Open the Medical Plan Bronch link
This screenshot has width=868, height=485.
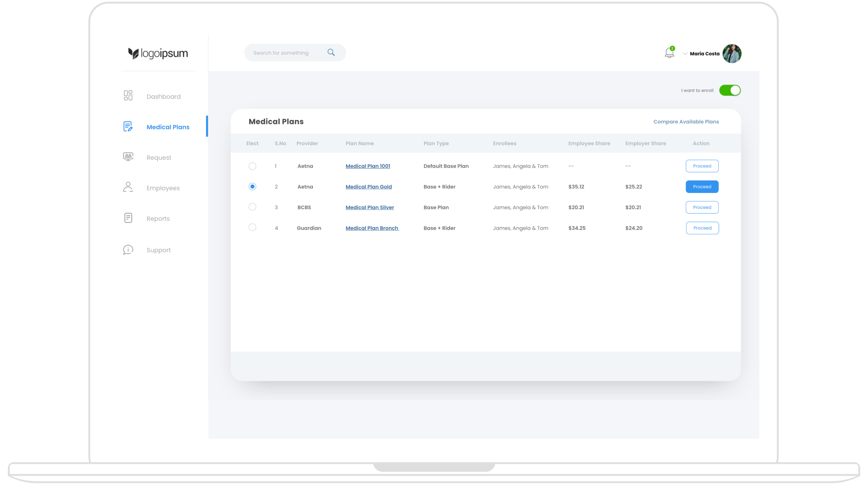point(372,228)
